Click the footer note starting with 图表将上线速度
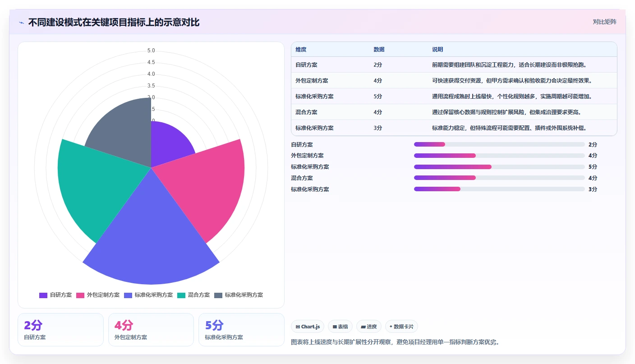 pyautogui.click(x=395, y=342)
